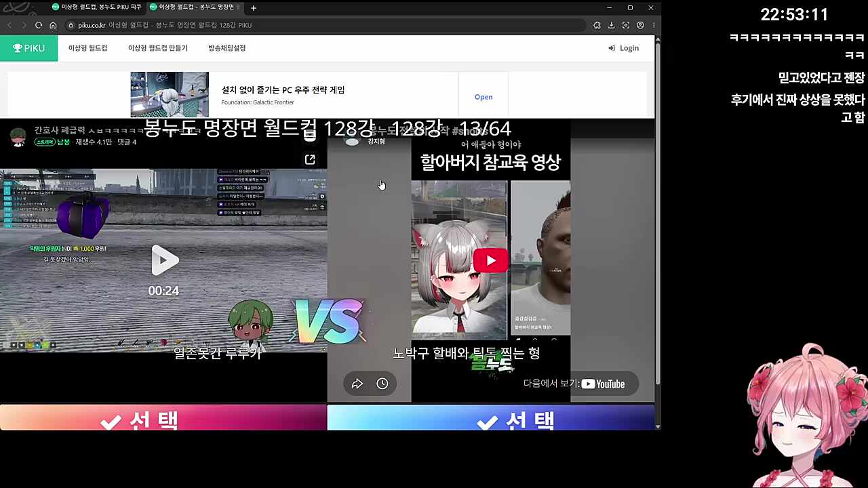The width and height of the screenshot is (868, 488).
Task: Click the site info icon beside piku.co.kr
Action: click(x=71, y=25)
